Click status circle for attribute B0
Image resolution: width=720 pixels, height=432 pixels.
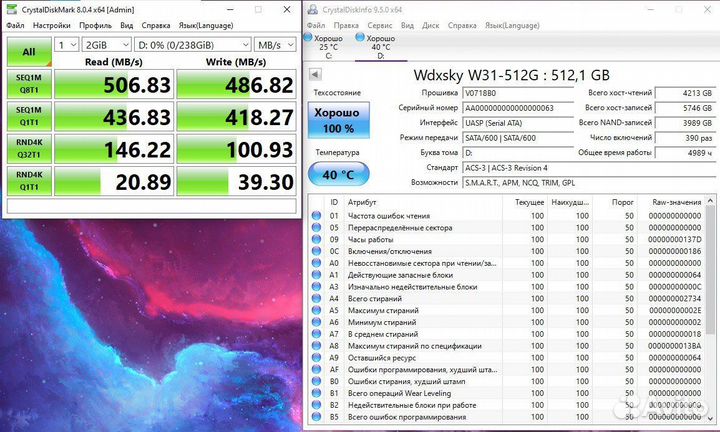point(316,382)
